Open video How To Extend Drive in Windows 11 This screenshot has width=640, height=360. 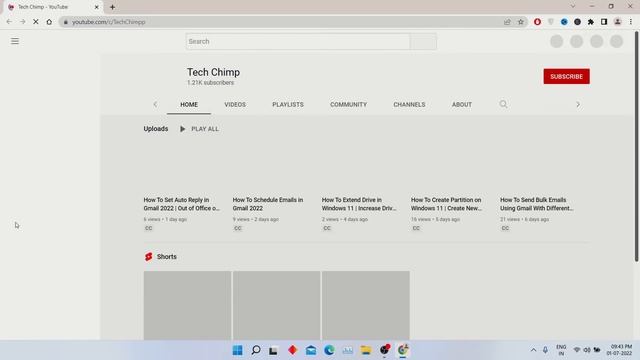[x=359, y=204]
